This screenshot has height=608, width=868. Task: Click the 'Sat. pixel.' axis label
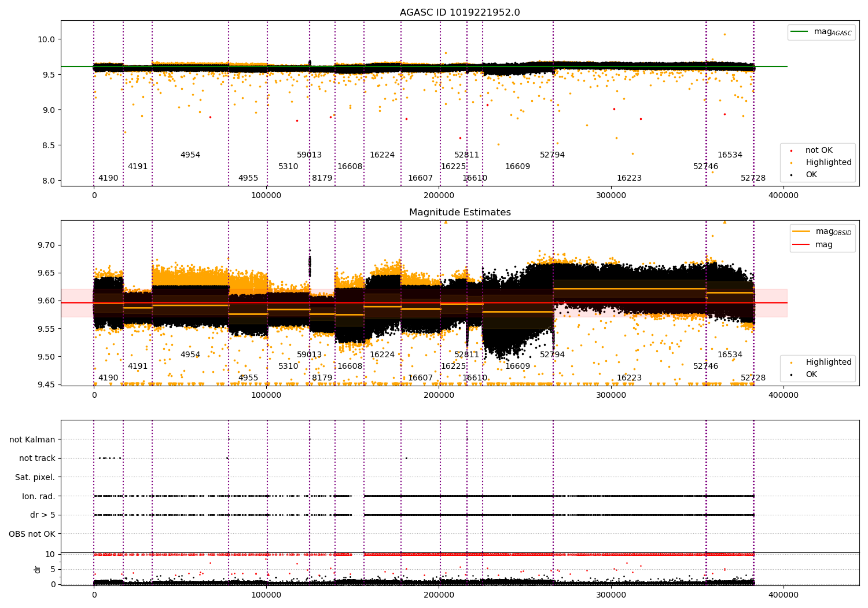click(x=35, y=477)
